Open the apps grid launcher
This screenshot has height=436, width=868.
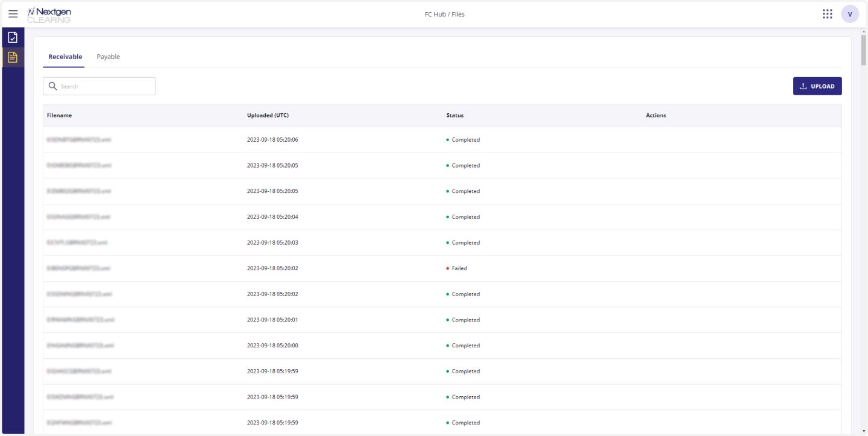[x=828, y=14]
